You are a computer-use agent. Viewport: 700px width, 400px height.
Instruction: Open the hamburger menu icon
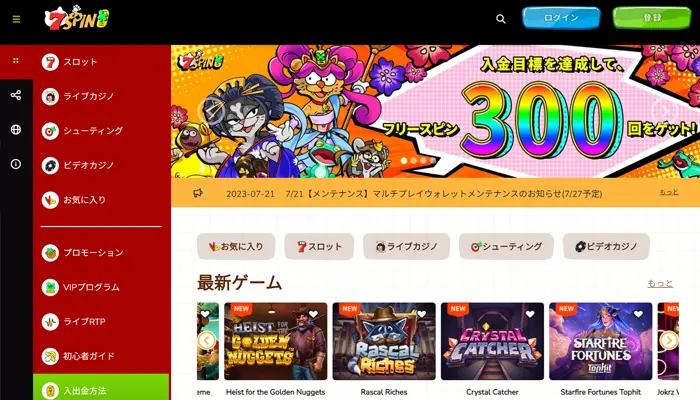pyautogui.click(x=17, y=19)
